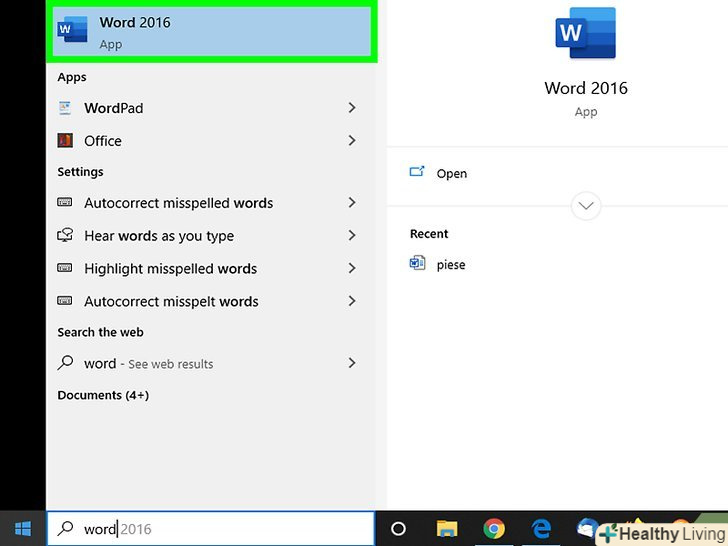The height and width of the screenshot is (546, 728).
Task: Expand the WordPad result arrow
Action: point(352,108)
